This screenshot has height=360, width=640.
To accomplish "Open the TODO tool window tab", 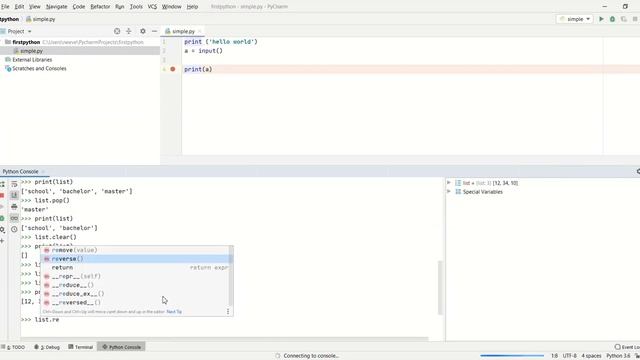I will [x=13, y=347].
